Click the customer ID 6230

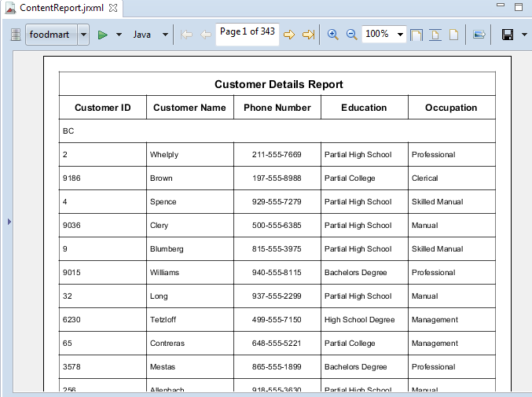(x=72, y=320)
